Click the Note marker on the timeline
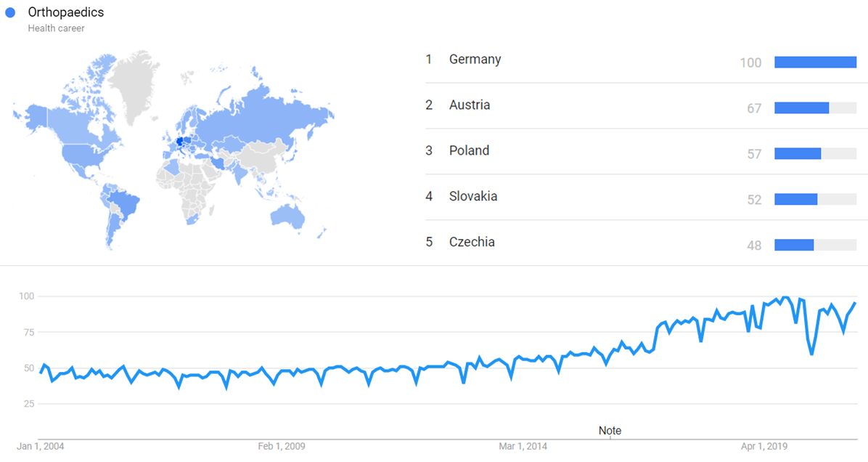Viewport: 868px width, 462px height. [x=610, y=431]
